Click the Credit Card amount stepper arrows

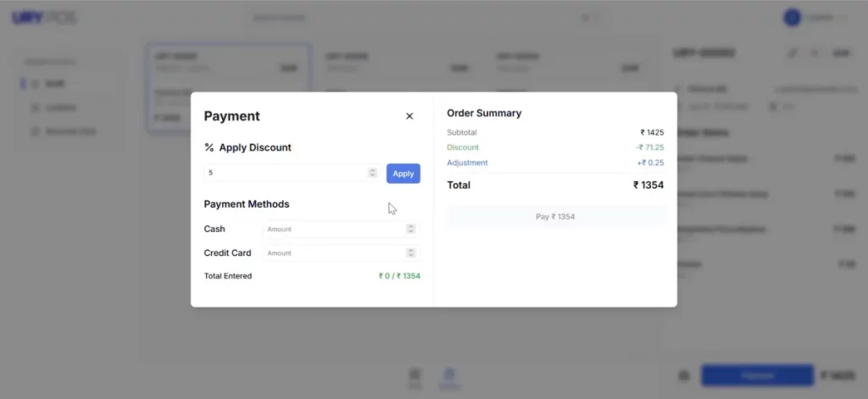[411, 252]
